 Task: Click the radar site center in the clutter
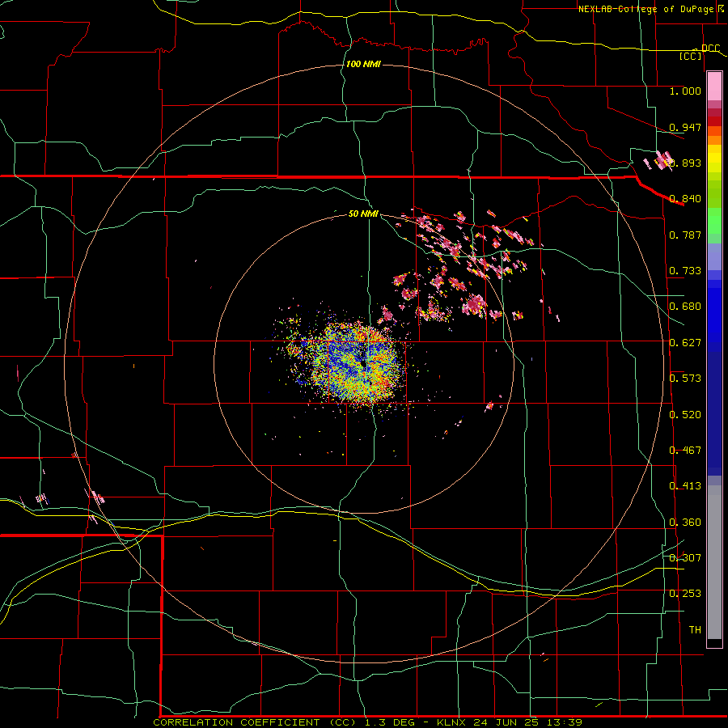coord(364,365)
